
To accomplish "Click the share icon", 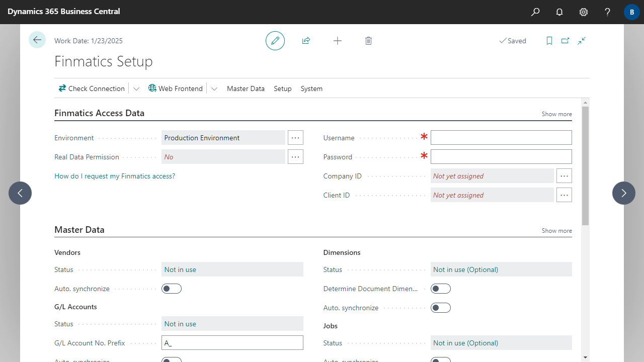I will 306,41.
